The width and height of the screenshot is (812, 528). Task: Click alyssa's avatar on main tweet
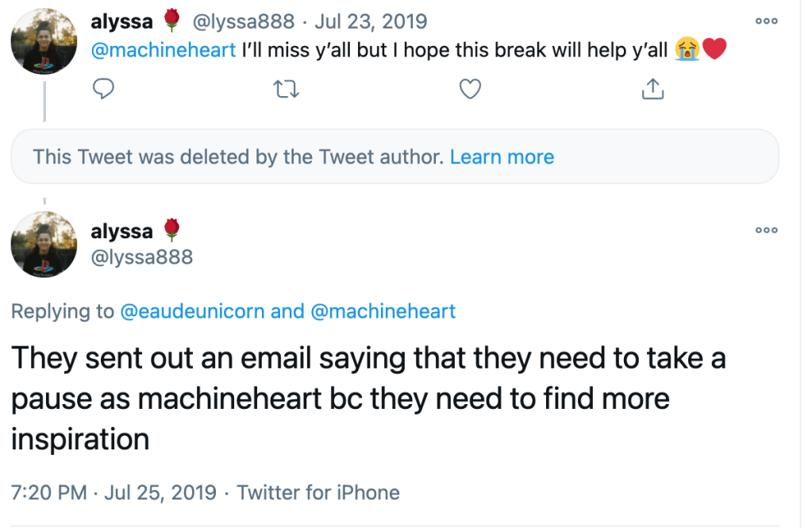(x=44, y=244)
